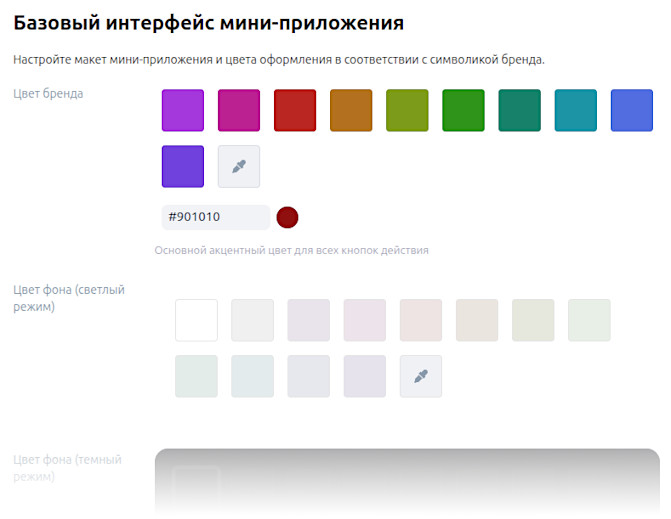Pick the pale pink light background swatch
The height and width of the screenshot is (519, 671).
click(364, 320)
